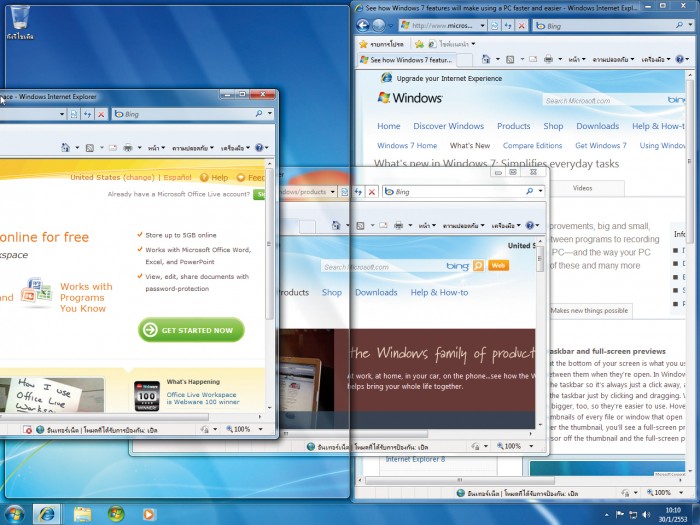Screen dimensions: 700x525
Task: Open 'Discover Windows' navigation link
Action: (x=448, y=126)
